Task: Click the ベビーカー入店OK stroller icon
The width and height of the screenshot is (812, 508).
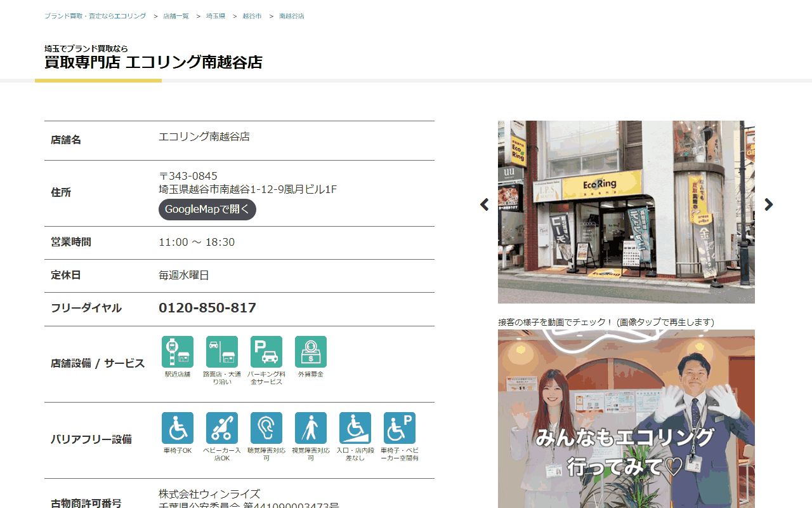Action: 222,428
